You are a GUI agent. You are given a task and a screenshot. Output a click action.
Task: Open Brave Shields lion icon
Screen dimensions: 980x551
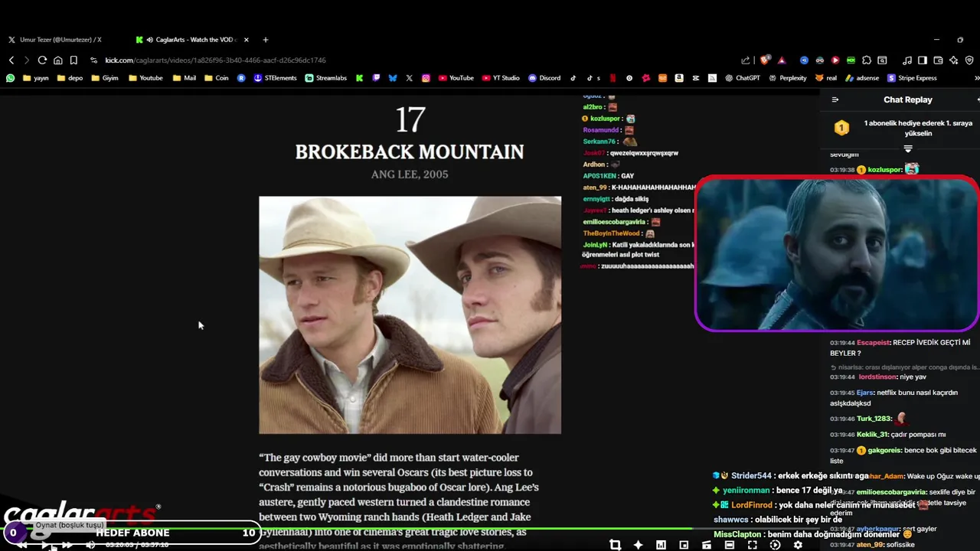(765, 60)
